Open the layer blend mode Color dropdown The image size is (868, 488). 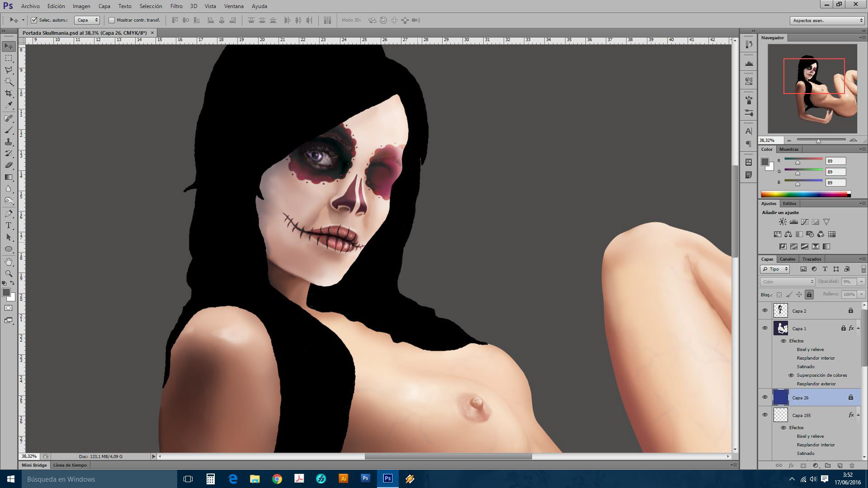point(787,282)
